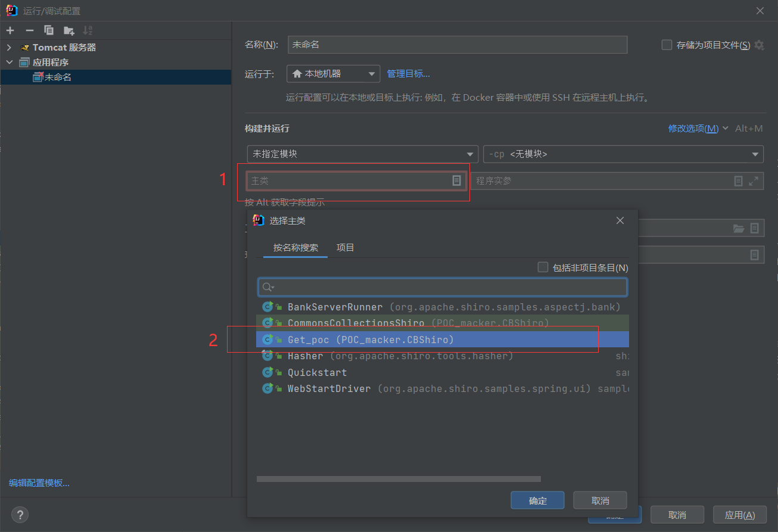
Task: Select 未命名 configuration in the tree
Action: tap(116, 77)
